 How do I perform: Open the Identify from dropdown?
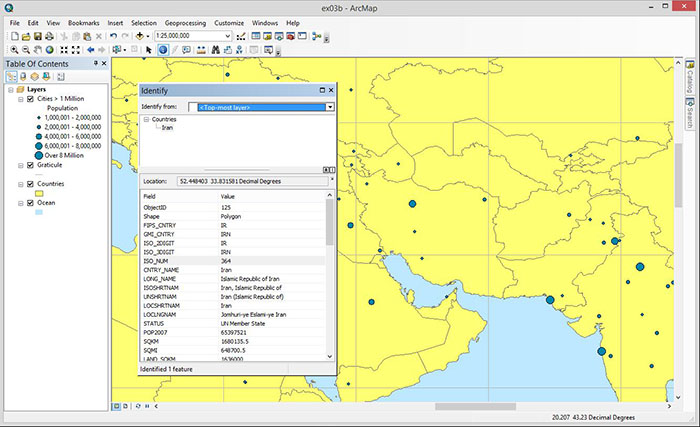coord(330,107)
